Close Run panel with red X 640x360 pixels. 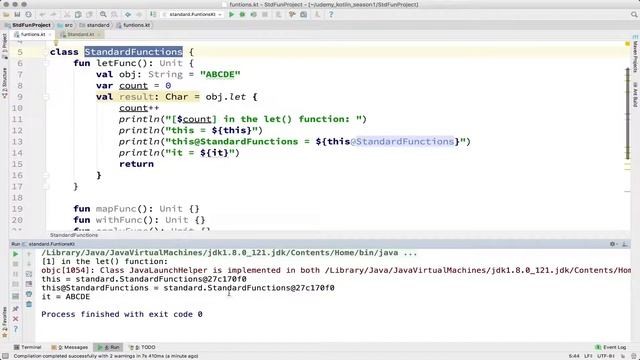coord(16,319)
